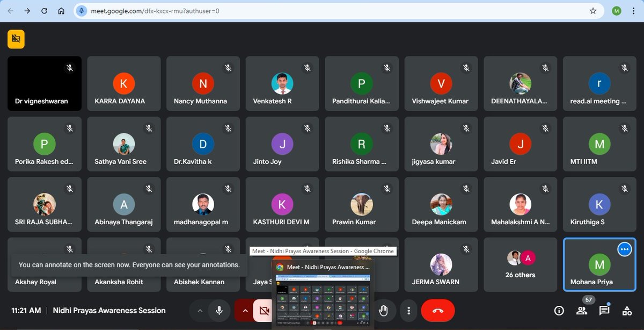
Task: Expand video settings chevron beside the camera
Action: (245, 311)
